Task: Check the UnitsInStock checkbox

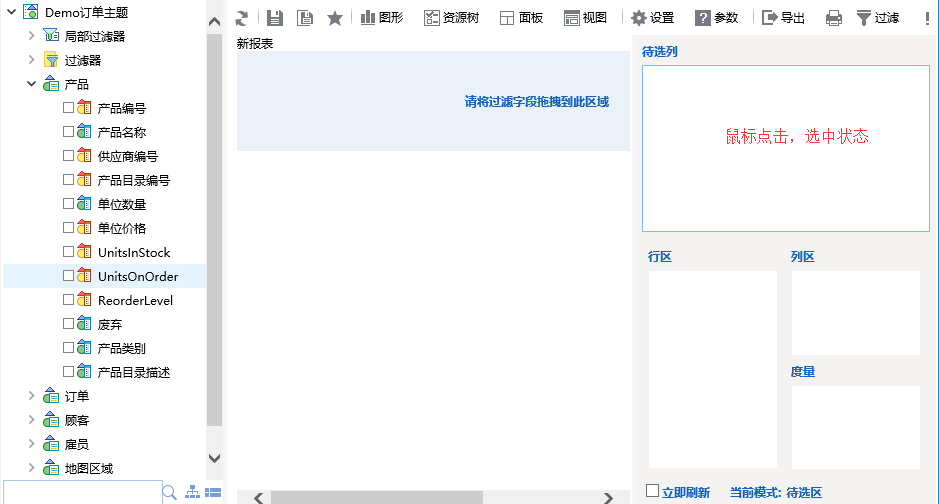Action: coord(68,251)
